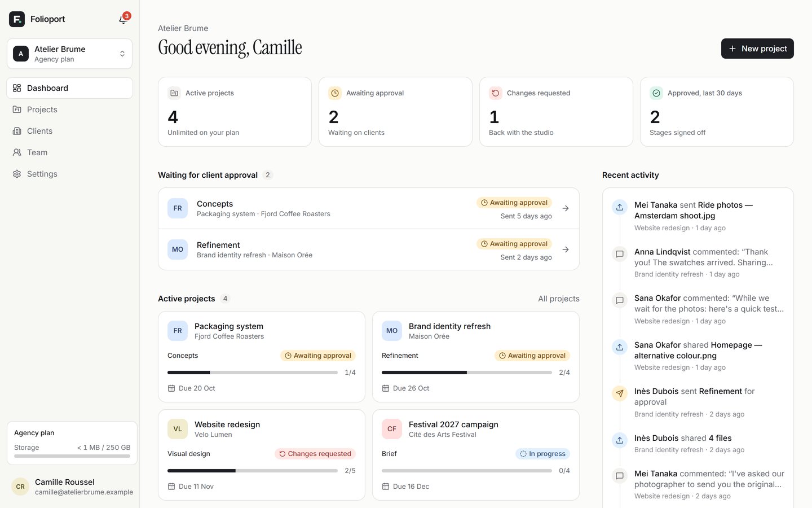Click the Active projects folder icon
The height and width of the screenshot is (508, 812).
coord(174,93)
